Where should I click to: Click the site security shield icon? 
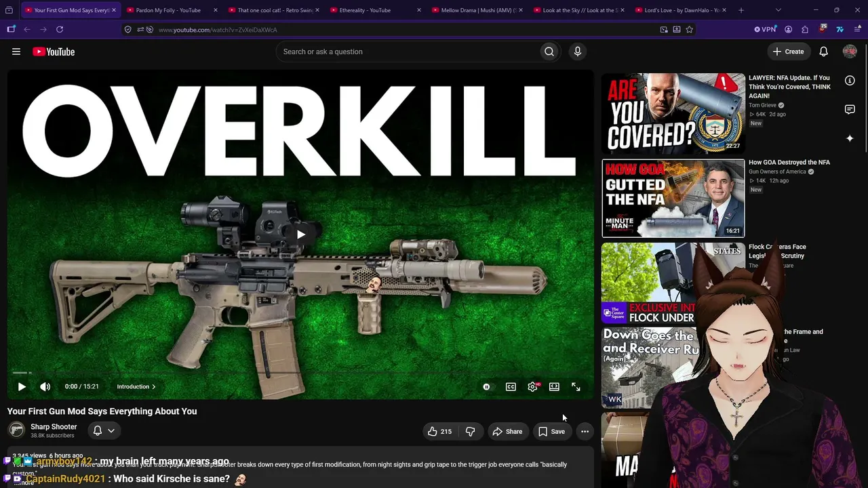127,29
